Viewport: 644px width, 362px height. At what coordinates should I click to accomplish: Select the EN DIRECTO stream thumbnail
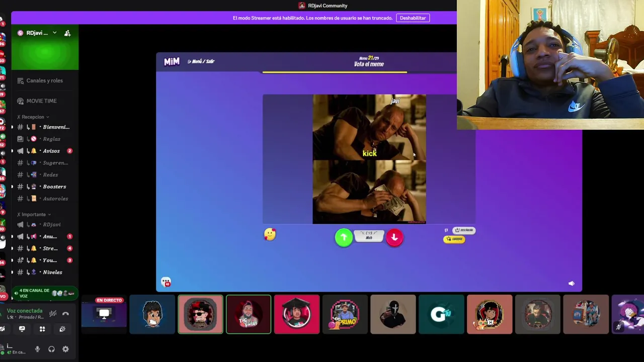tap(104, 314)
